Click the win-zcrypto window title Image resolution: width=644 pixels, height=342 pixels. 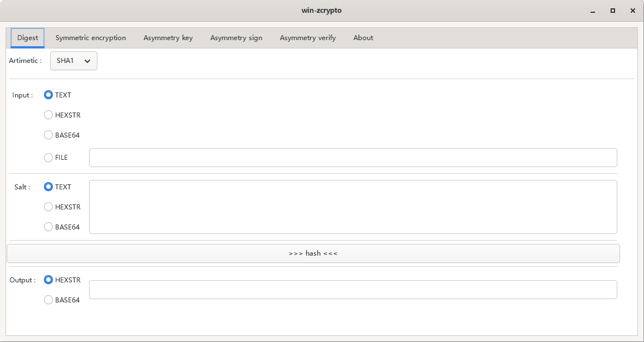(x=322, y=10)
